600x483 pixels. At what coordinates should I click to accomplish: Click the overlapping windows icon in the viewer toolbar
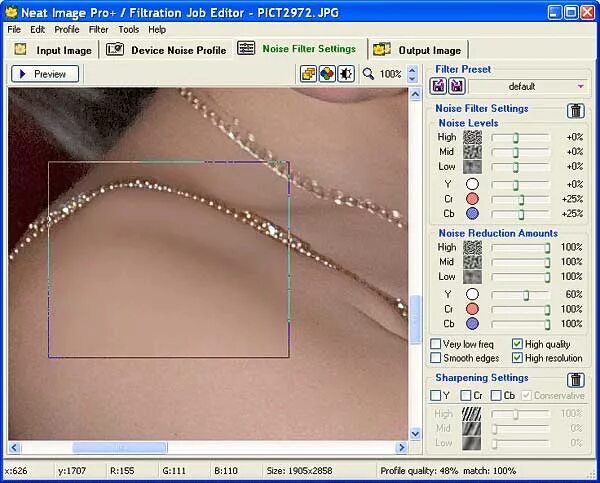(308, 74)
